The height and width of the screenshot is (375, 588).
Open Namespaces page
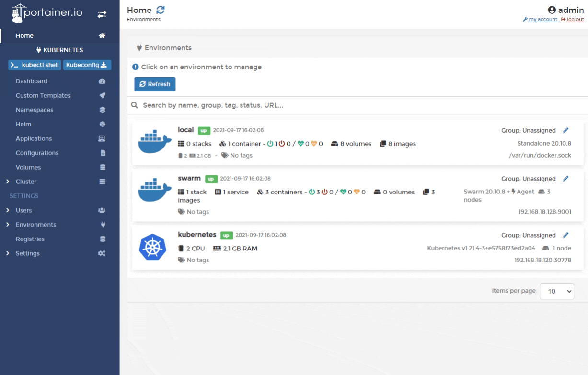coord(35,110)
